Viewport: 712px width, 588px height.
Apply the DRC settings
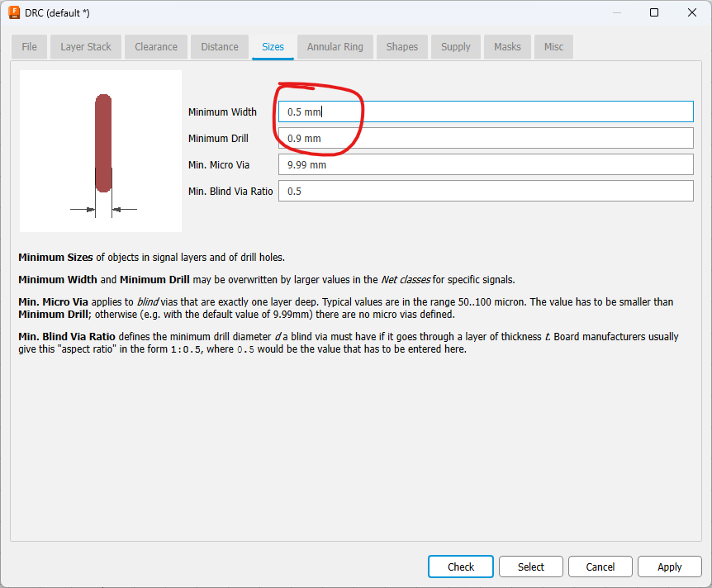(x=669, y=567)
